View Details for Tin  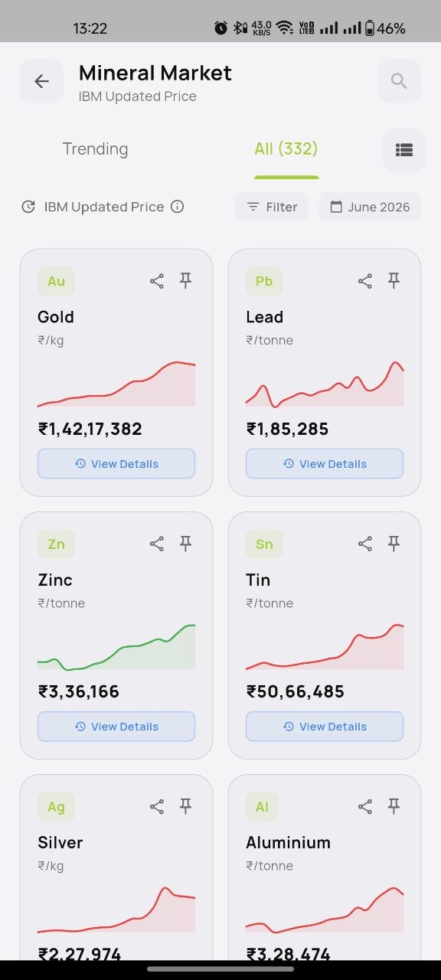pos(325,727)
